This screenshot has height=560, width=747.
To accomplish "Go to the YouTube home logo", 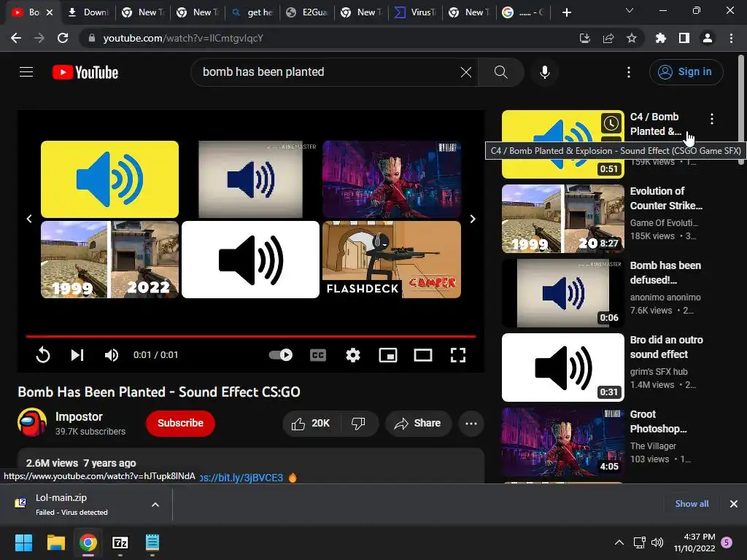I will point(85,72).
